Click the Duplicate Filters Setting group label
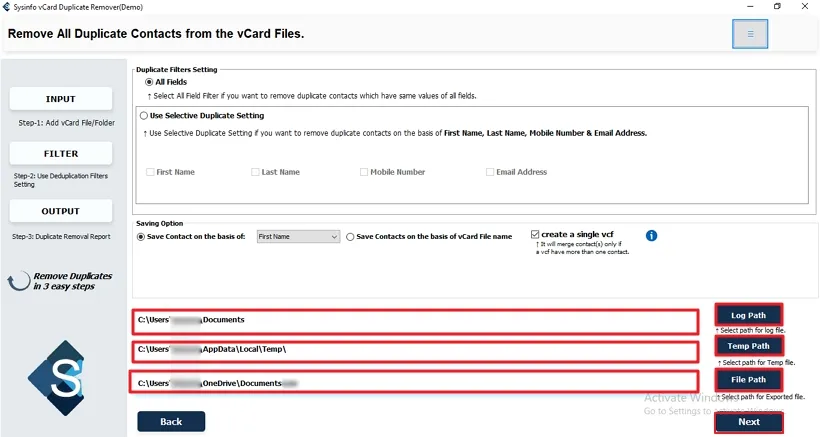Viewport: 820px width, 437px height. [x=177, y=70]
